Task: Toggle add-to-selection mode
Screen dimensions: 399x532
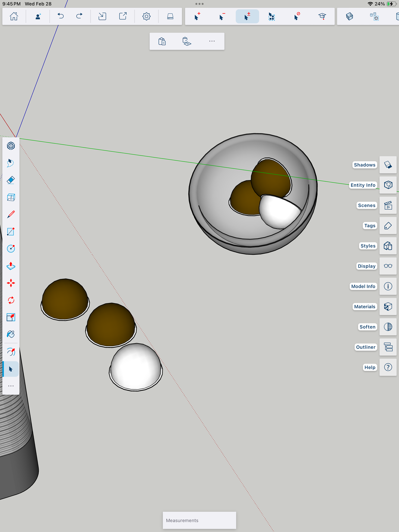Action: click(197, 16)
